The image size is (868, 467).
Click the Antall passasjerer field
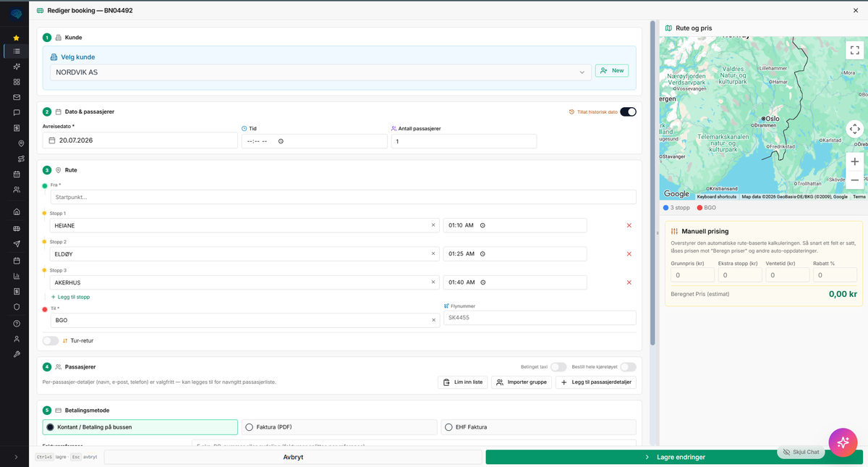464,141
